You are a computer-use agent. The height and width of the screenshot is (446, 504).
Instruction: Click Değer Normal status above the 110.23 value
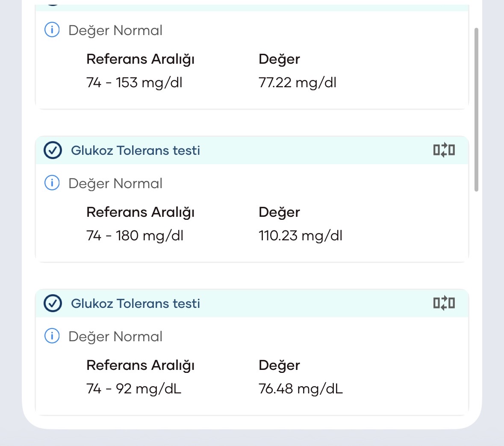pos(115,183)
